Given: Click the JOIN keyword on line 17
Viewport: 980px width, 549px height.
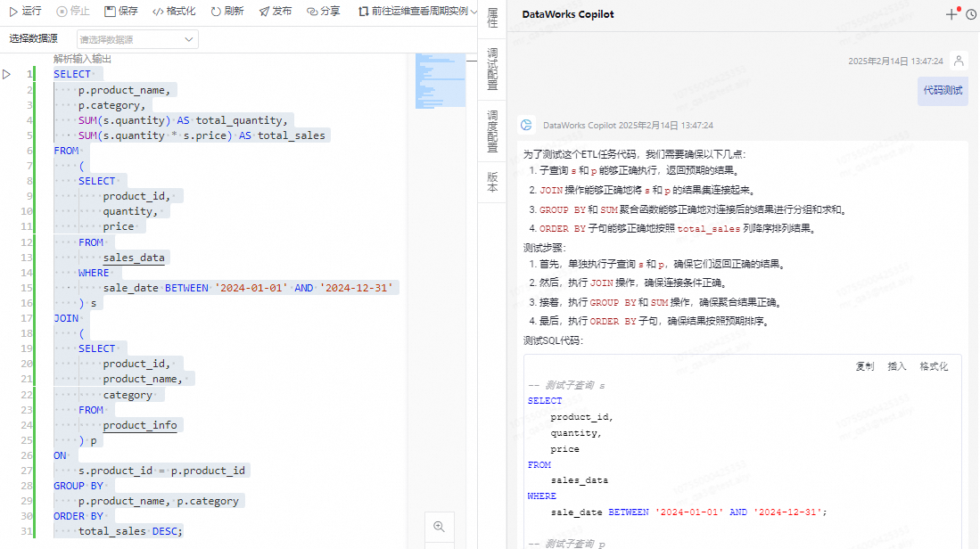Looking at the screenshot, I should tap(66, 318).
